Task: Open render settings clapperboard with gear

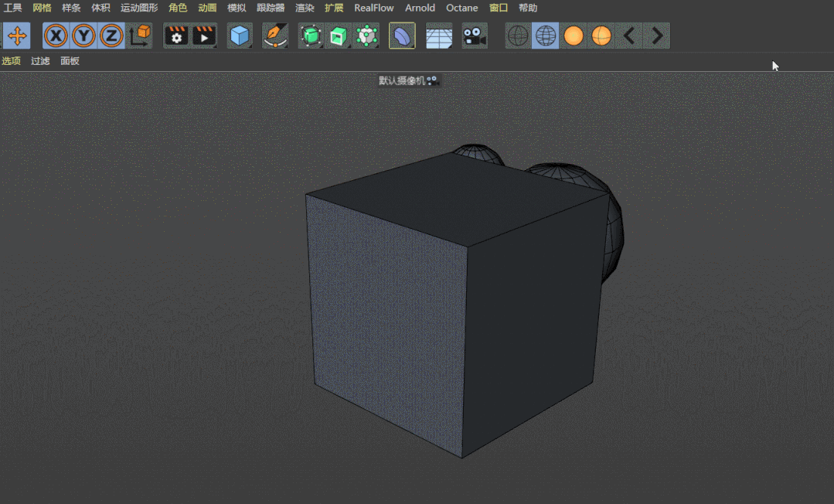Action: pos(177,36)
